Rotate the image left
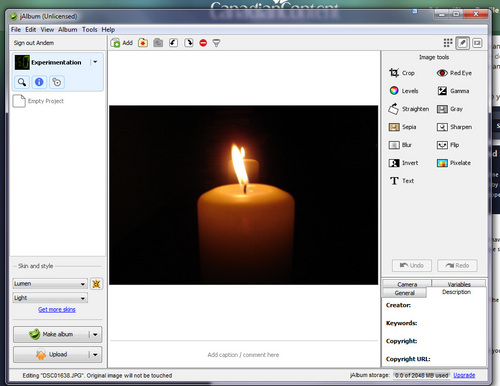 [x=173, y=43]
